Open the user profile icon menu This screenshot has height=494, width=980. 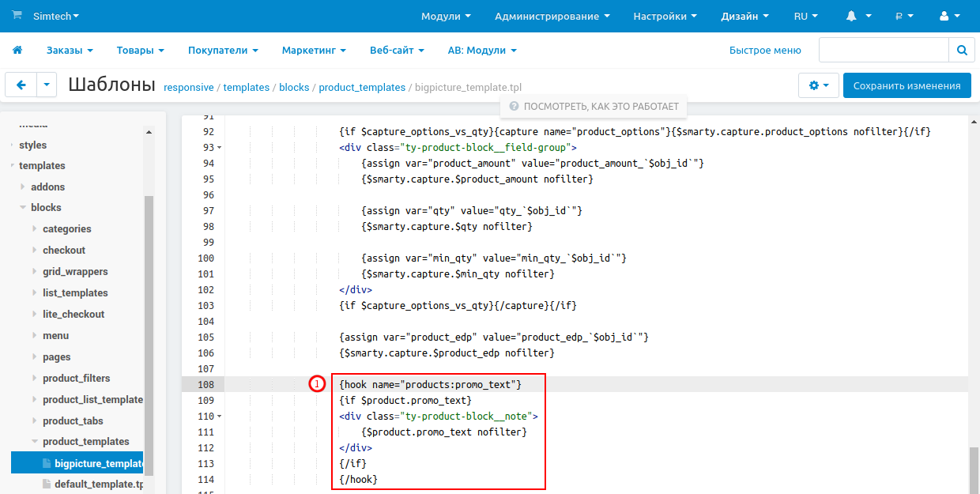click(944, 16)
